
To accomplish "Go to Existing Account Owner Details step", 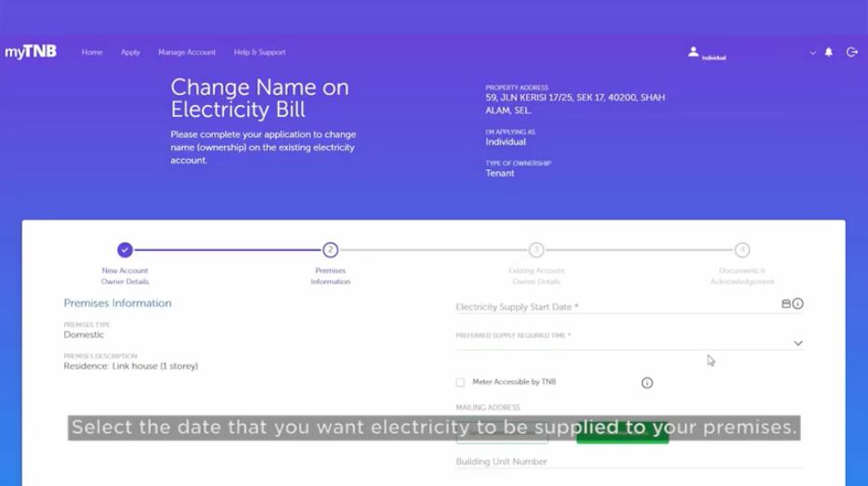I will [536, 250].
